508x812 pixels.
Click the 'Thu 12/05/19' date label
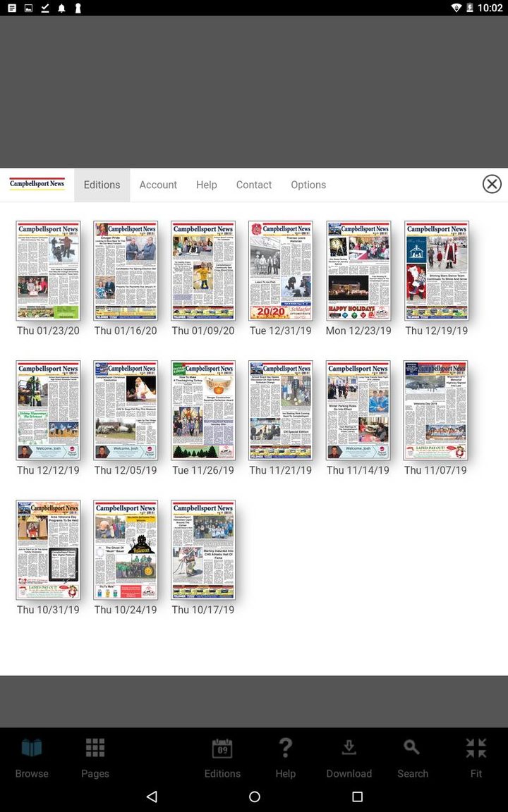point(126,470)
